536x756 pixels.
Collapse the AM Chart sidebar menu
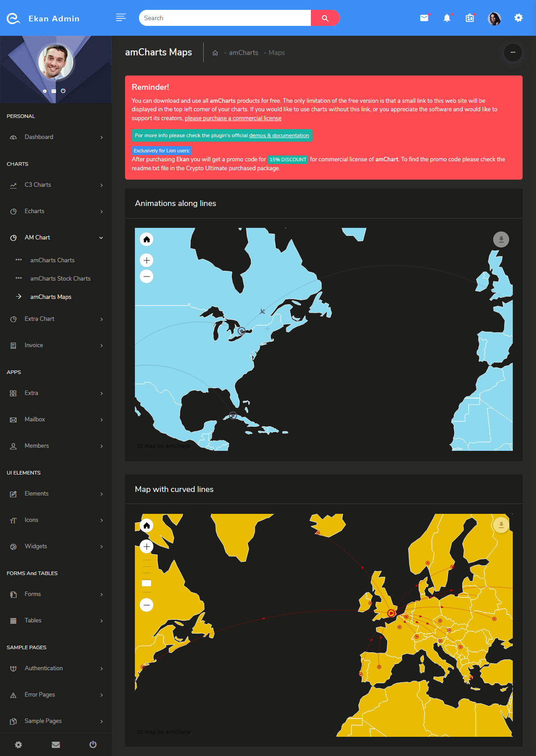(56, 238)
